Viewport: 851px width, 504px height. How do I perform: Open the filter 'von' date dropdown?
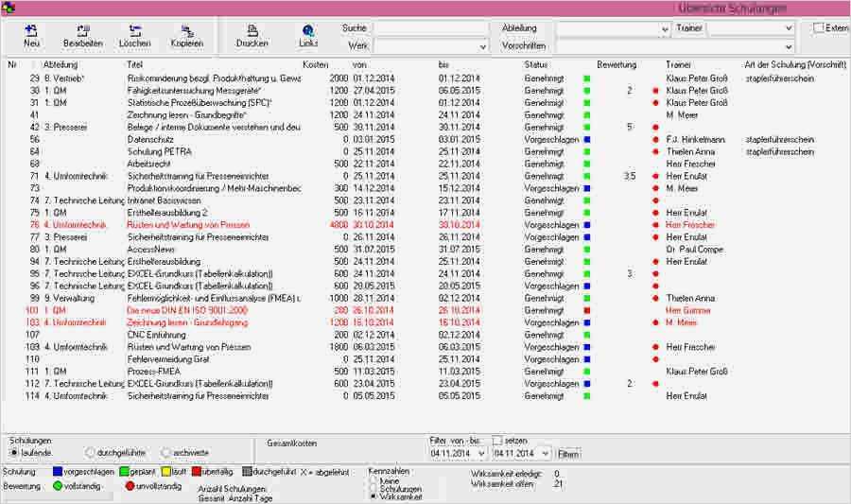[x=481, y=454]
